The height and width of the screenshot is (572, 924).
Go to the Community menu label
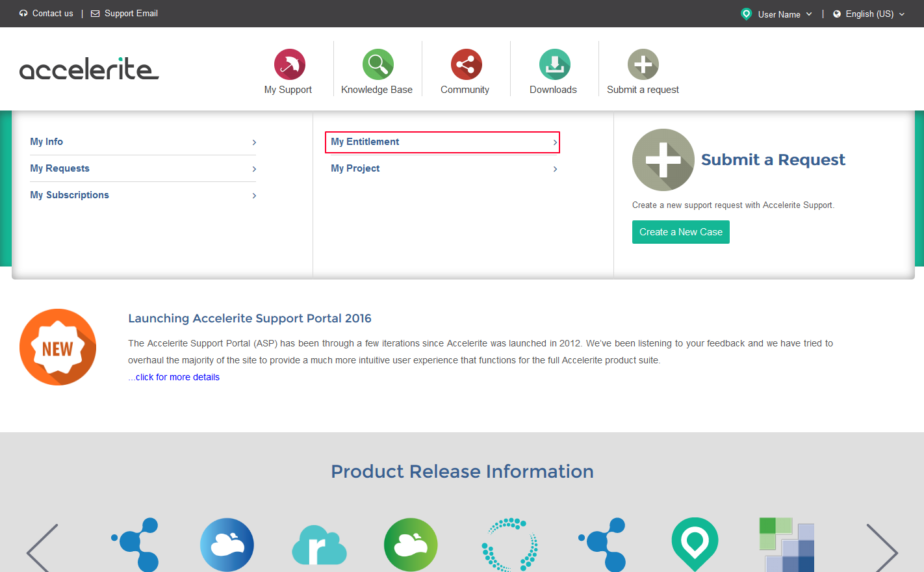coord(465,90)
